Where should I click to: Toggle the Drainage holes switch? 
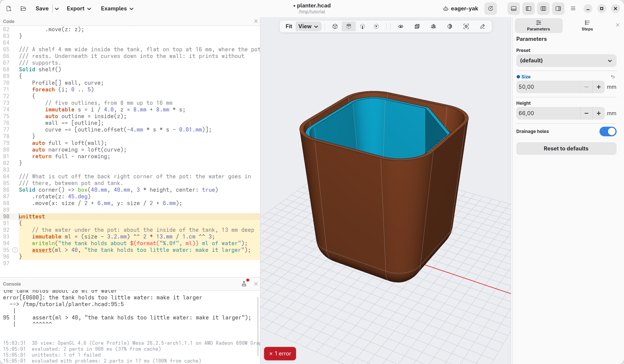click(608, 131)
